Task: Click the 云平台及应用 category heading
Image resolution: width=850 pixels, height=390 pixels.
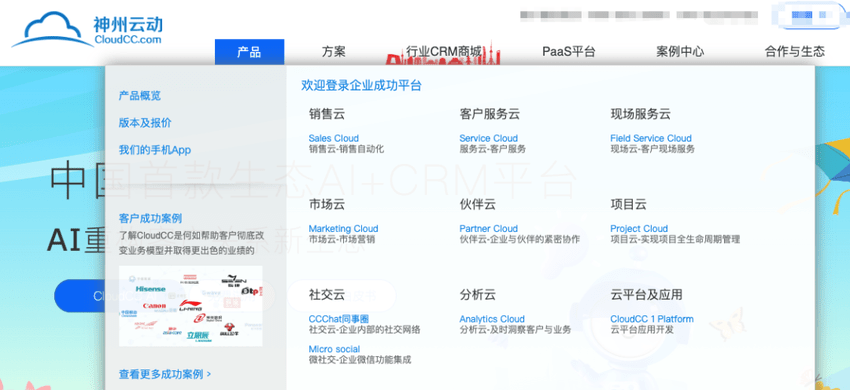Action: point(646,295)
